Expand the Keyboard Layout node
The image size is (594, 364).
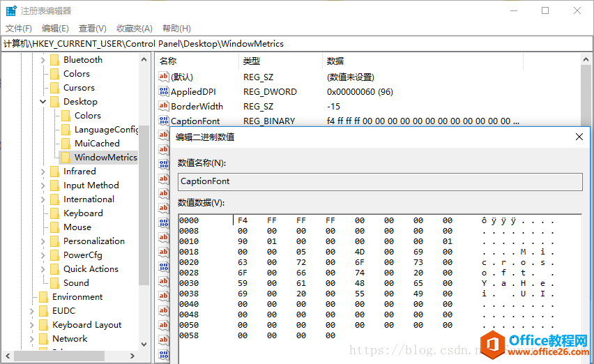32,325
